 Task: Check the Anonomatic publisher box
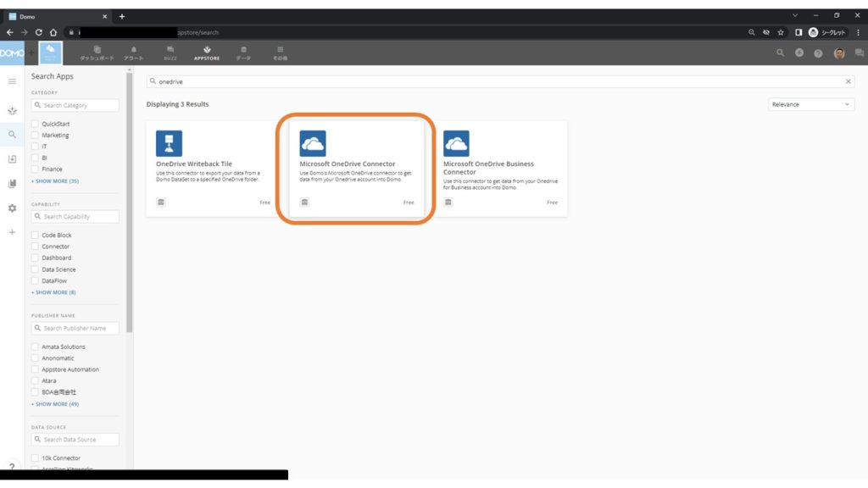35,358
